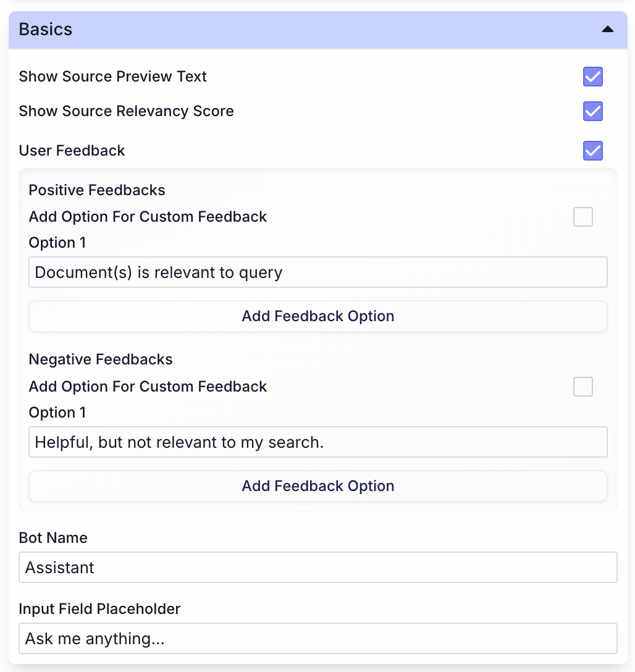Viewport: 635px width, 672px height.
Task: Click the checked User Feedback checkmark icon
Action: coord(592,151)
